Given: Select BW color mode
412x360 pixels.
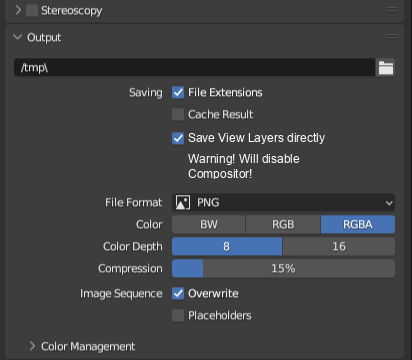Looking at the screenshot, I should [209, 224].
